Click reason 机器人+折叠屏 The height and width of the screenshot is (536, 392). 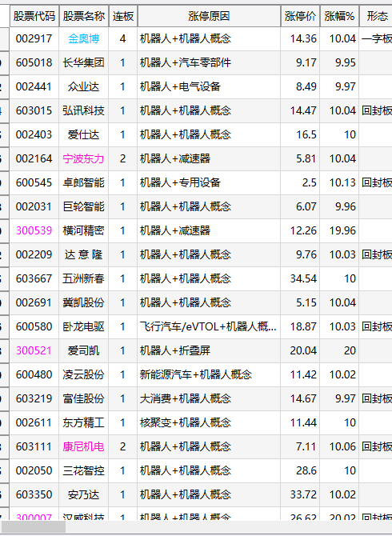click(175, 350)
